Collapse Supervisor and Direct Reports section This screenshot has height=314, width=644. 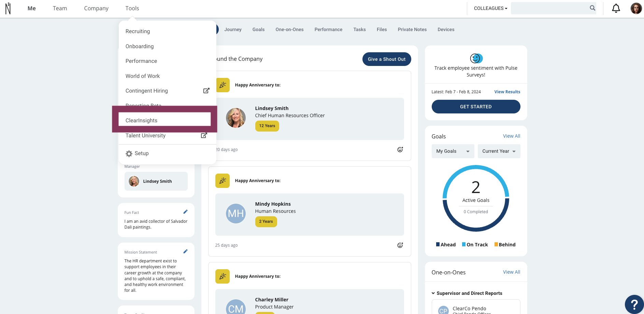tap(433, 293)
